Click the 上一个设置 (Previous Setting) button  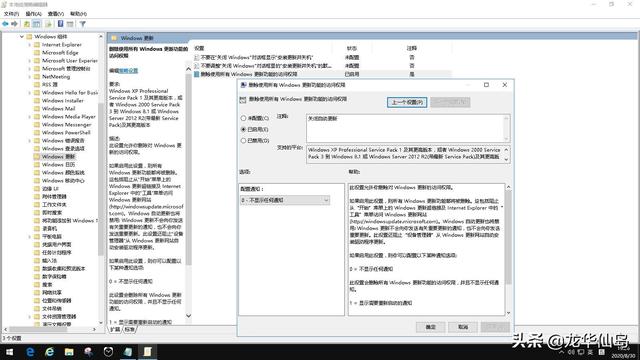[x=407, y=102]
